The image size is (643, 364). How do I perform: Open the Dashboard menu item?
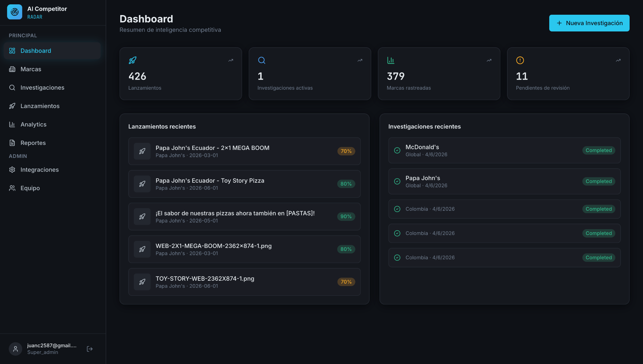pos(52,51)
